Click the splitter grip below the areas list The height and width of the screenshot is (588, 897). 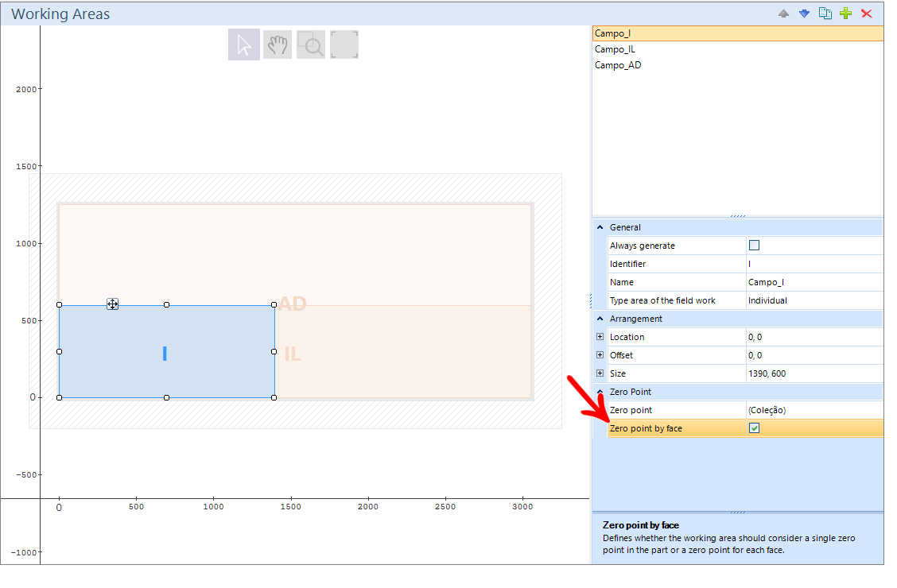click(x=738, y=216)
